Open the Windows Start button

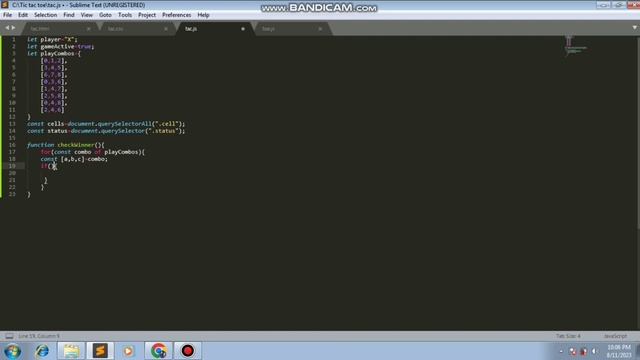[x=12, y=351]
